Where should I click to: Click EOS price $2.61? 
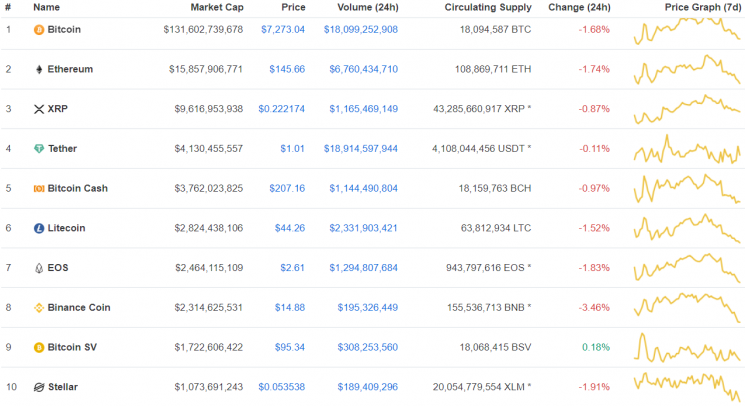(x=292, y=268)
